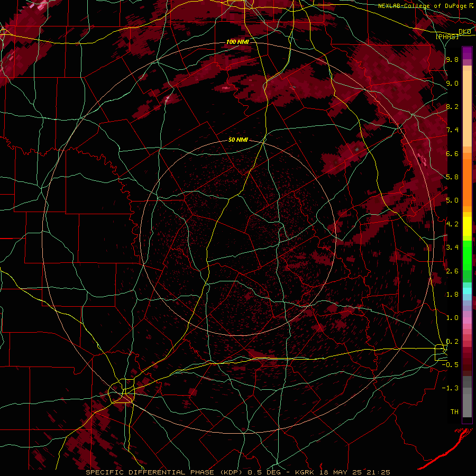Viewport: 476px width, 476px height.
Task: Click the 6.6 color scale value
Action: tap(452, 153)
